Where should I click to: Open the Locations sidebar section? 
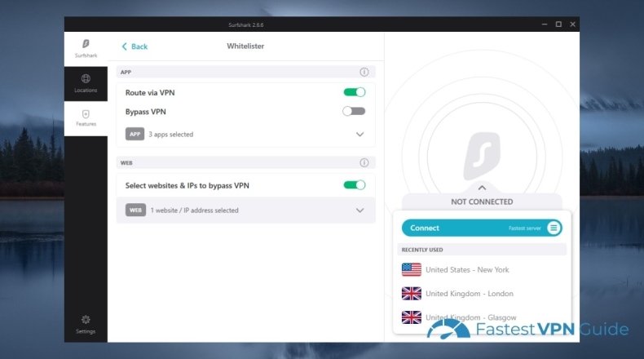tap(86, 83)
